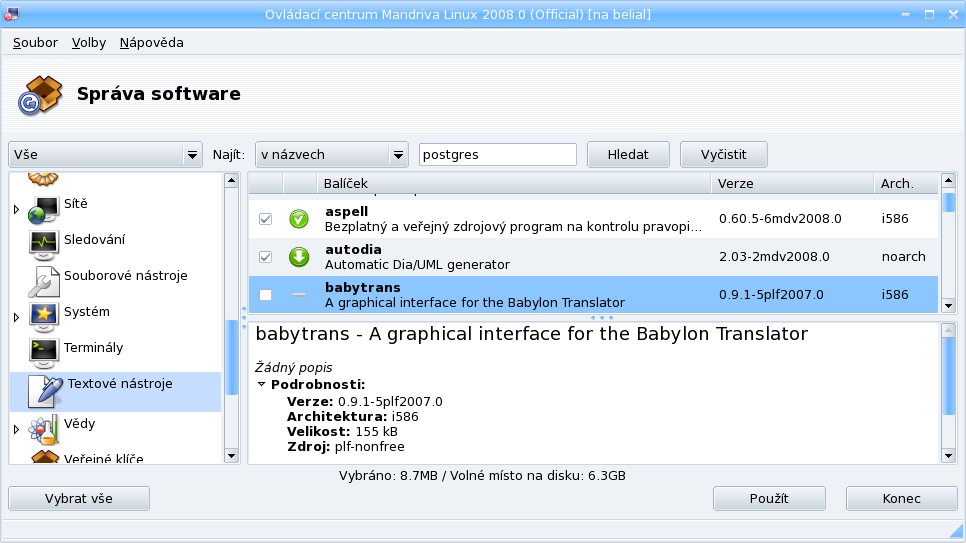Click the application icon in title bar
The image size is (966, 543).
(11, 14)
